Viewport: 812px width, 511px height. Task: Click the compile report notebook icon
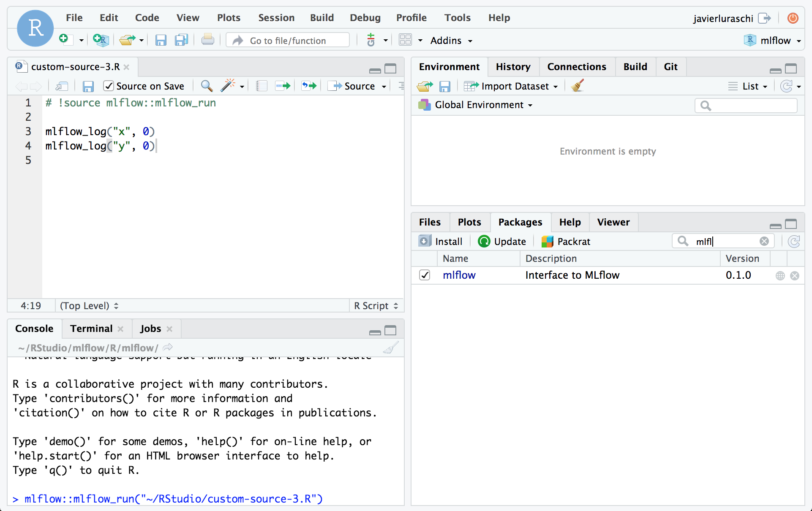(x=262, y=86)
